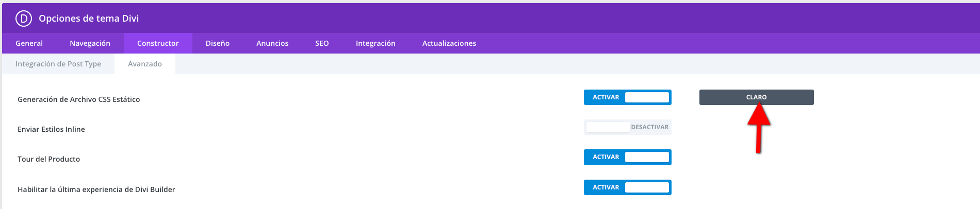Image resolution: width=980 pixels, height=209 pixels.
Task: Switch to the Integración tab
Action: point(375,43)
